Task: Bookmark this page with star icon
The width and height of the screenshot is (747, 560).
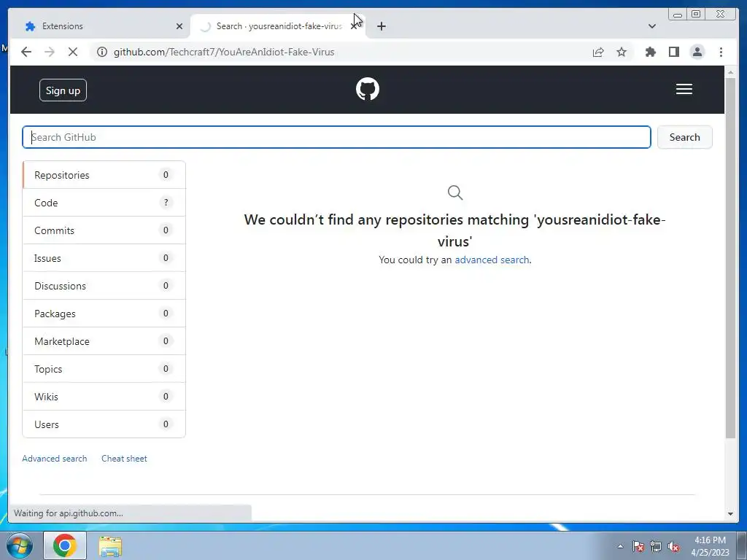Action: pyautogui.click(x=622, y=52)
